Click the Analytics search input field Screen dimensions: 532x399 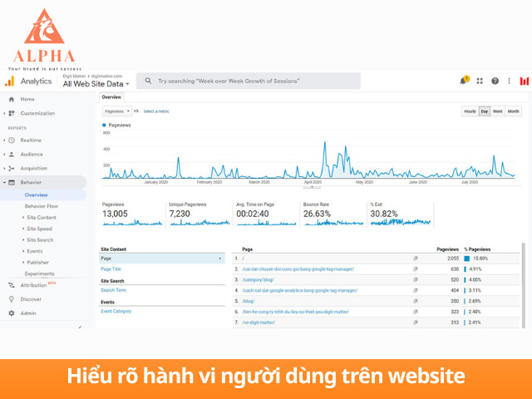point(249,81)
